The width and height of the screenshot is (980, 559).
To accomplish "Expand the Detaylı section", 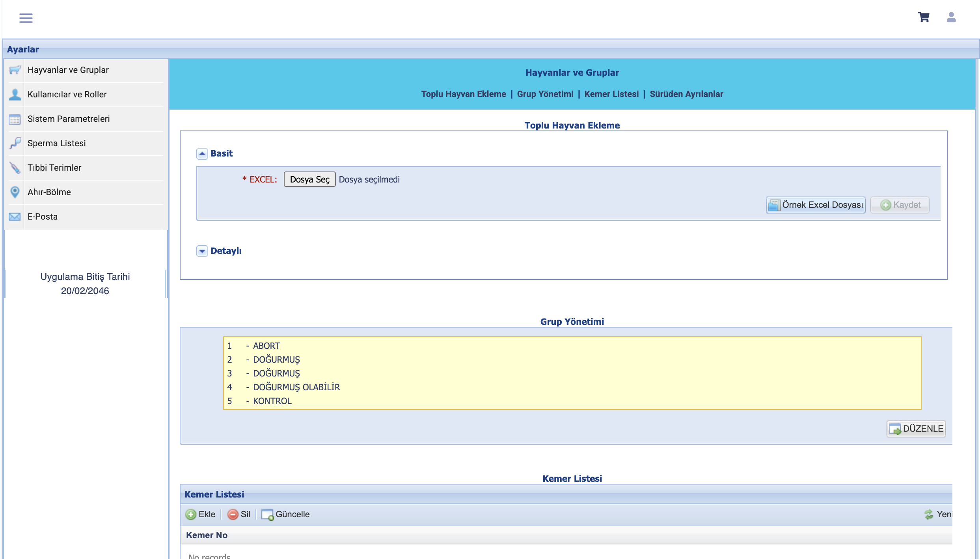I will (x=202, y=251).
